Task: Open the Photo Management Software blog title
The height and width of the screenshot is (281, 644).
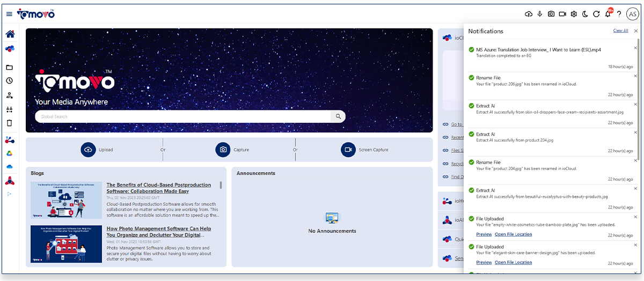Action: (159, 232)
